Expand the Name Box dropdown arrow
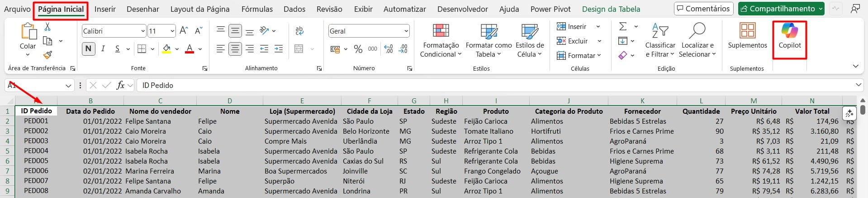This screenshot has height=198, width=868. (69, 86)
